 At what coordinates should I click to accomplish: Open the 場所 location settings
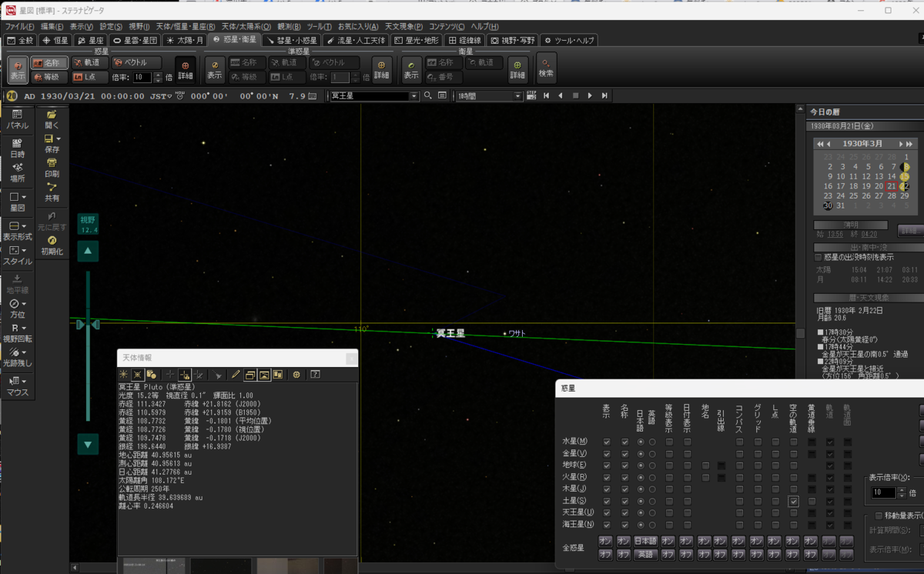click(17, 172)
